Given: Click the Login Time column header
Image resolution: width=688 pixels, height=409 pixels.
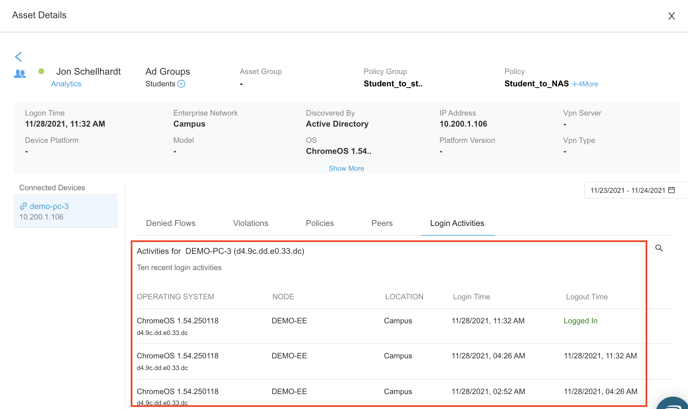Looking at the screenshot, I should pos(471,297).
